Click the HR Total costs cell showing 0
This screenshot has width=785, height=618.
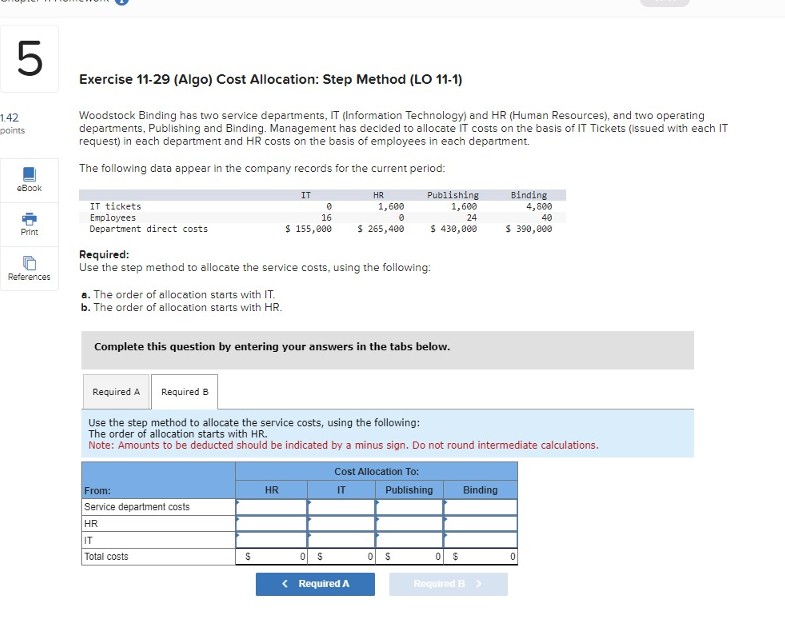271,556
